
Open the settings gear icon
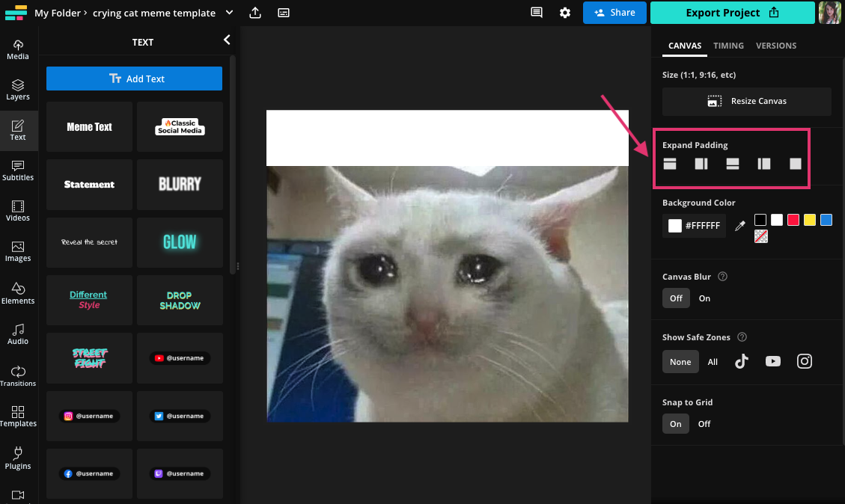pos(565,13)
